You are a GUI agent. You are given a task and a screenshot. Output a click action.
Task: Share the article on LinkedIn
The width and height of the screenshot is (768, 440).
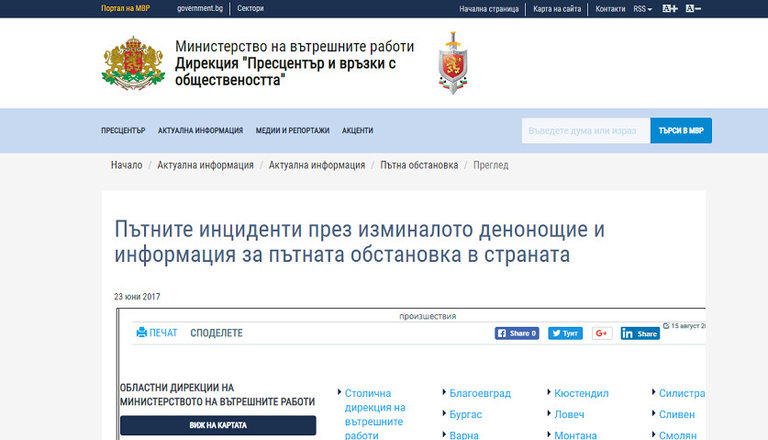tap(640, 333)
